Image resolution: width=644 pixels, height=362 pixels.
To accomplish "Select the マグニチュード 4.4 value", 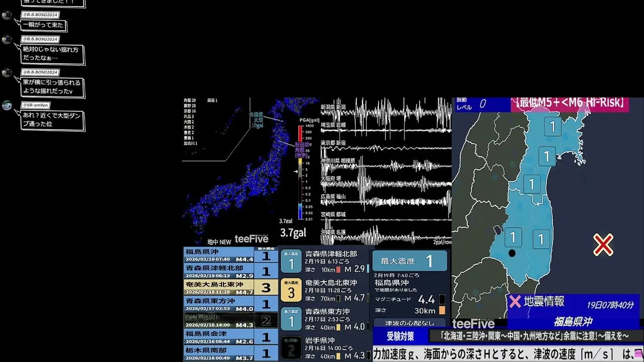I will [426, 300].
